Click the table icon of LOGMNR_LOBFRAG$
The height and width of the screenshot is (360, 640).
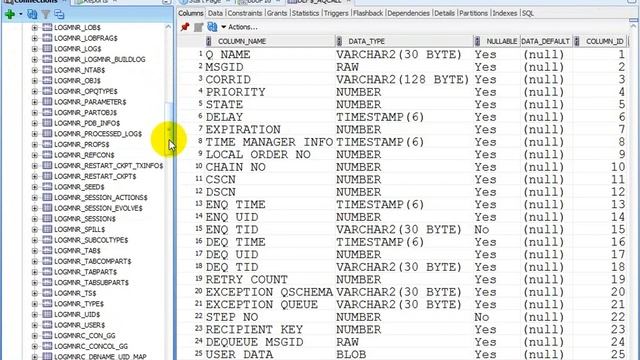pyautogui.click(x=47, y=38)
